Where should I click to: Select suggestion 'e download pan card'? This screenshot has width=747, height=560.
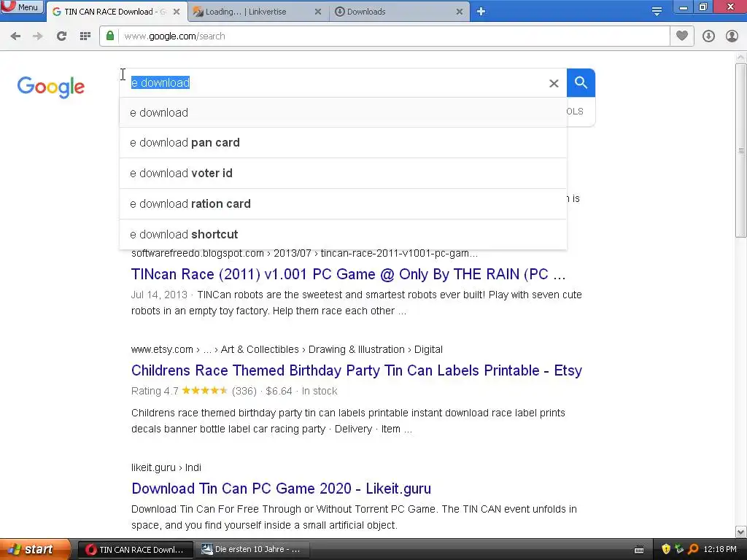343,143
